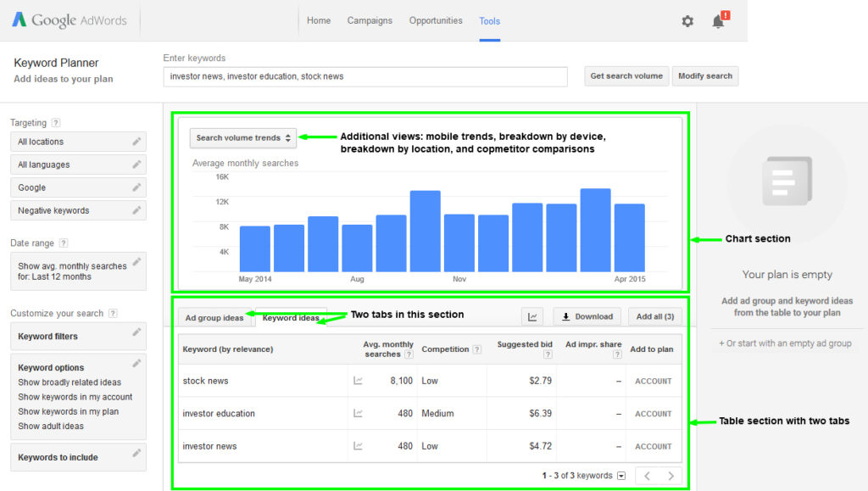Image resolution: width=868 pixels, height=491 pixels.
Task: Go to the Home menu
Action: (319, 20)
